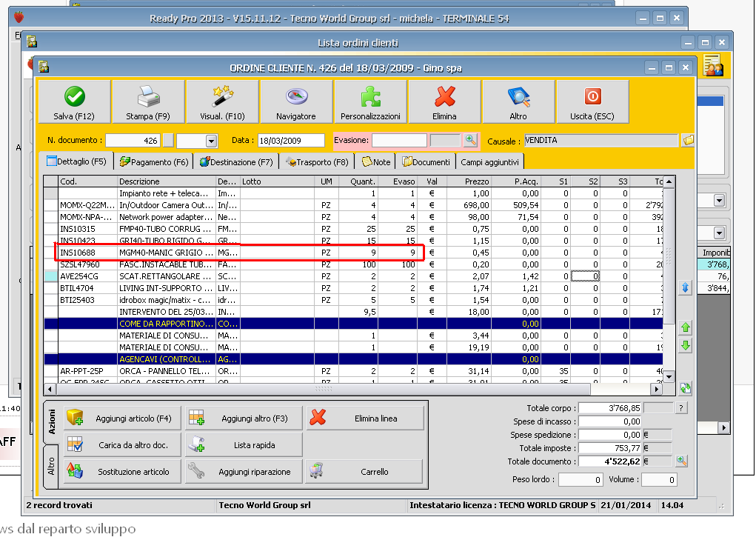Open the Carrello button
This screenshot has width=756, height=537.
[364, 472]
